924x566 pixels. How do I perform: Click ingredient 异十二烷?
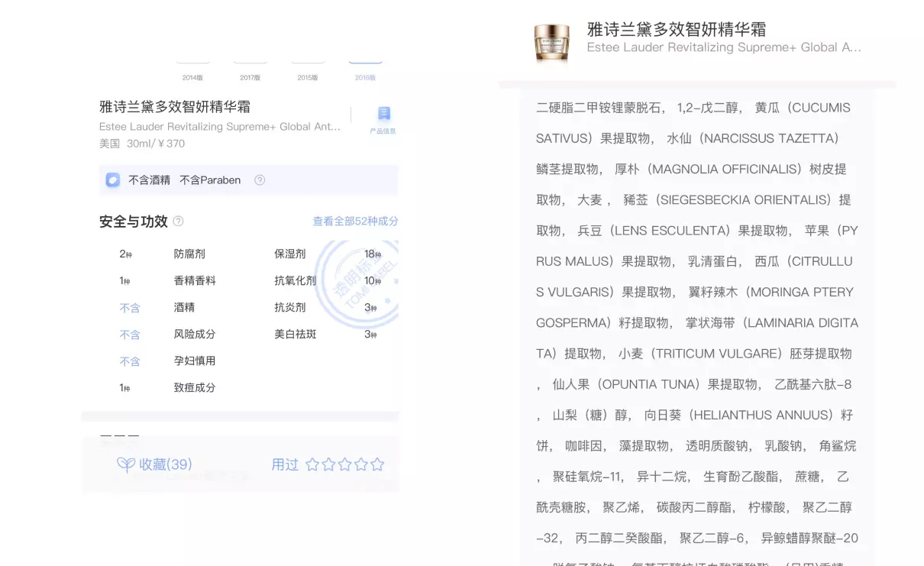point(663,477)
